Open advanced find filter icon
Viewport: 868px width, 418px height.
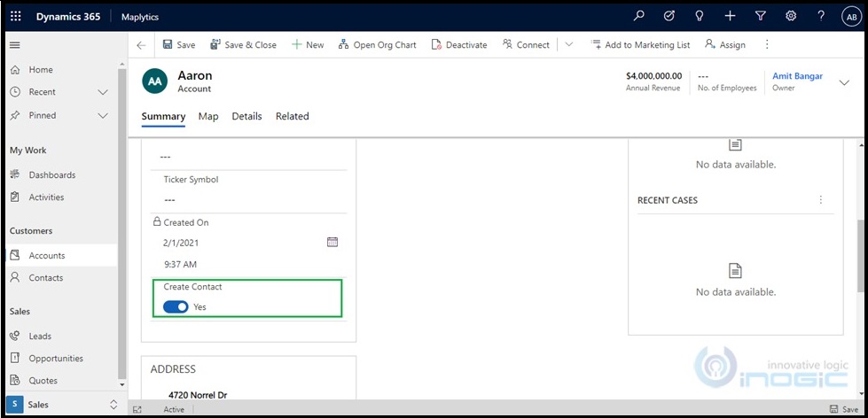[761, 16]
